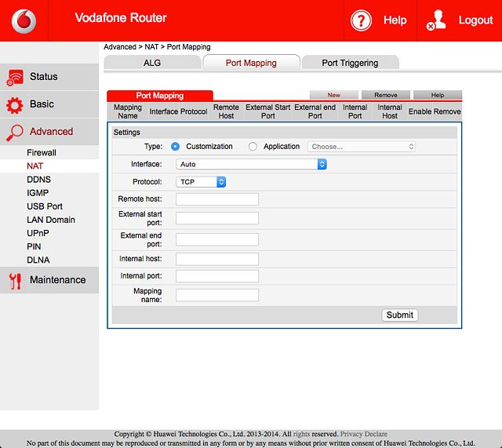This screenshot has width=502, height=448.
Task: Focus the Mapping name input field
Action: tap(217, 295)
